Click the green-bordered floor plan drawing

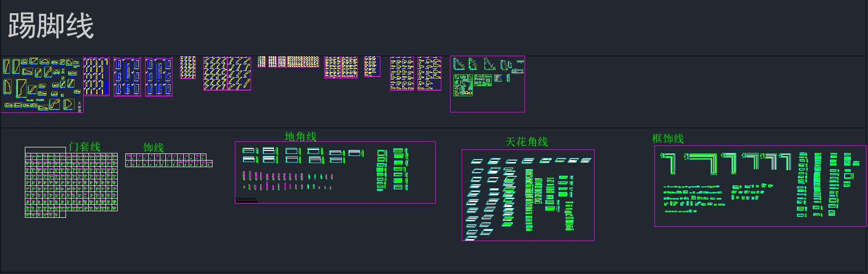(x=463, y=85)
